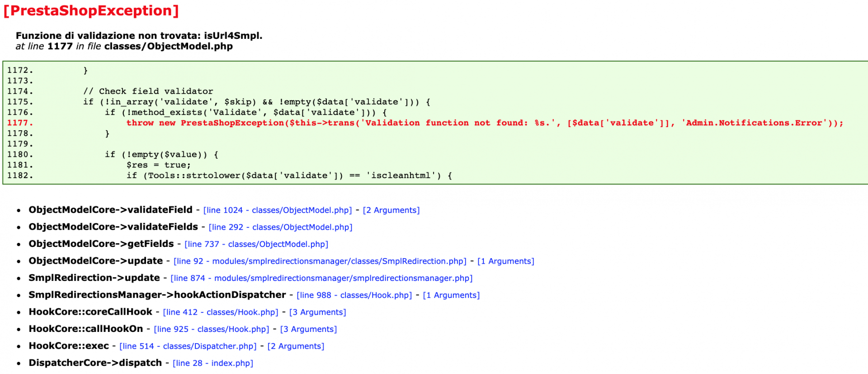Open the line 1024 classes/ObjectModel.php link
868x374 pixels.
(x=278, y=210)
